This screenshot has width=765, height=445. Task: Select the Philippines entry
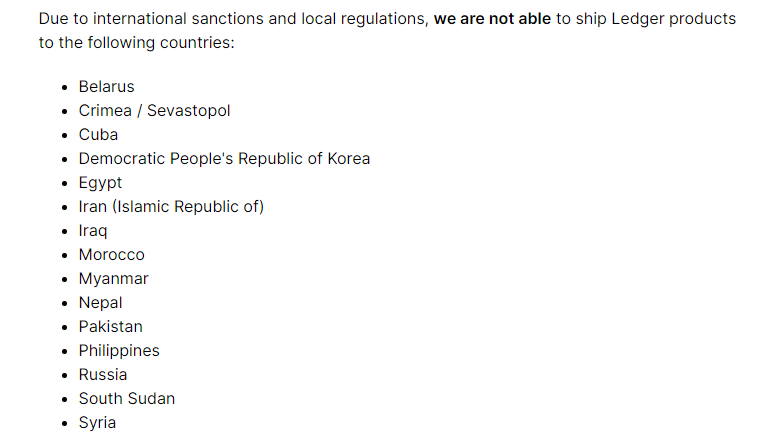click(119, 351)
